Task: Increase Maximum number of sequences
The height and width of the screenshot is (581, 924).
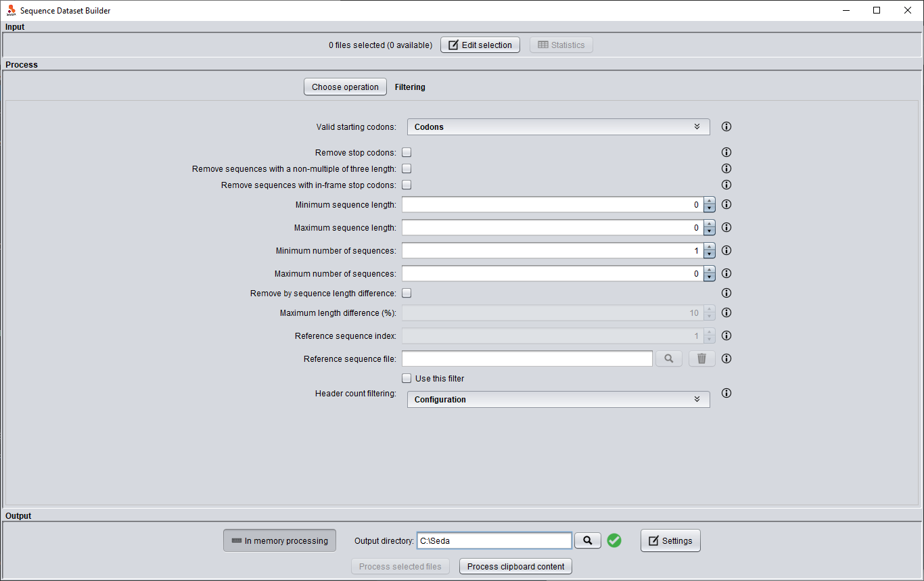Action: pyautogui.click(x=709, y=270)
